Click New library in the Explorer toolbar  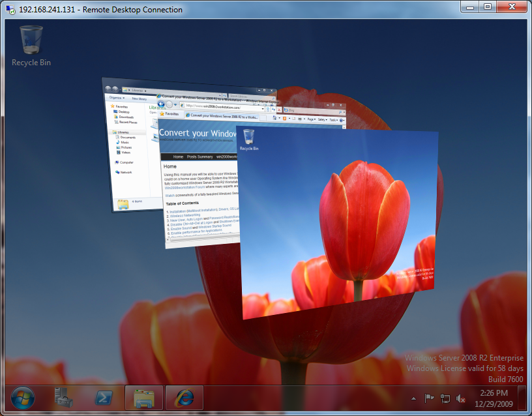pyautogui.click(x=139, y=98)
